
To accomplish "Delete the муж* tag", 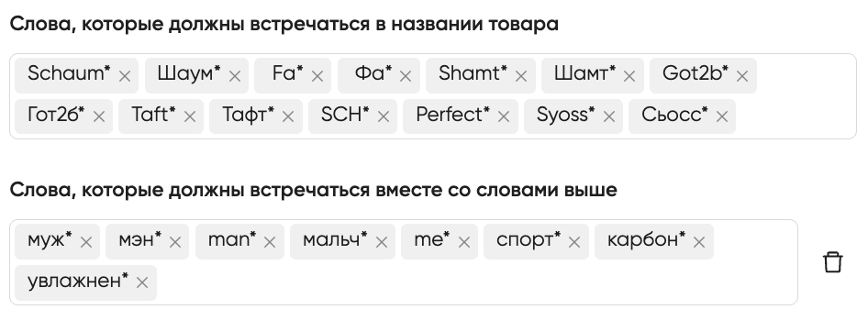I will (86, 242).
